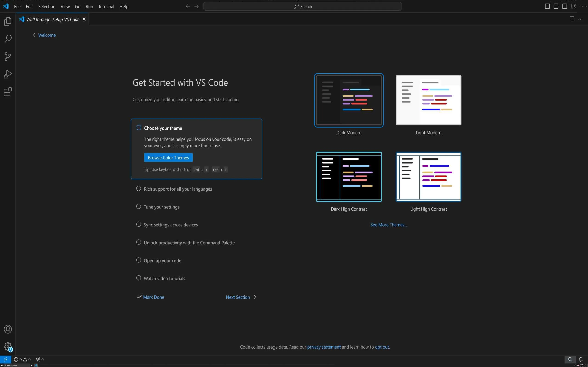The image size is (588, 367).
Task: Open the Source Control view
Action: [8, 57]
